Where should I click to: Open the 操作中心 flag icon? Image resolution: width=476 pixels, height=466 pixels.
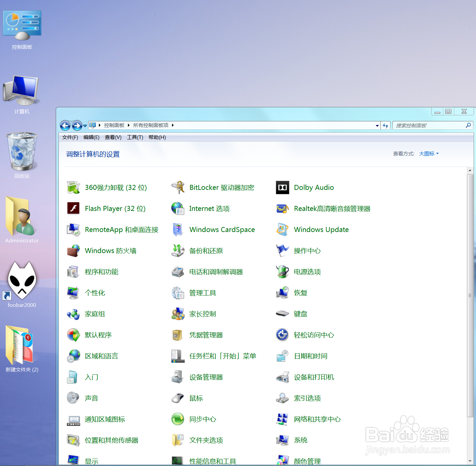click(x=283, y=251)
